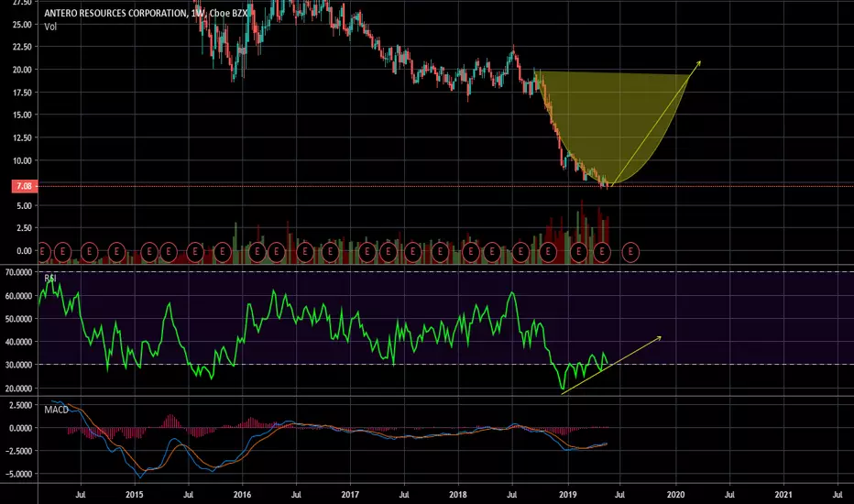Click the 25.00 price axis label
This screenshot has width=854, height=504.
[x=22, y=25]
